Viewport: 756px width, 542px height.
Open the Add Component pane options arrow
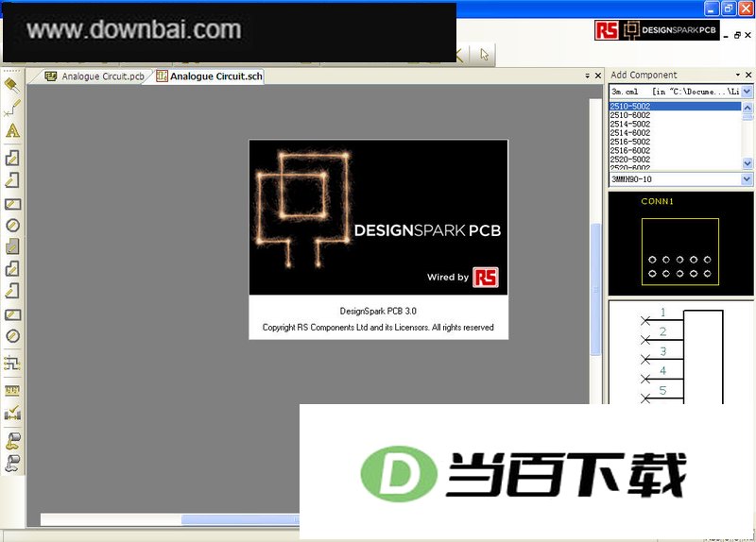pos(738,75)
